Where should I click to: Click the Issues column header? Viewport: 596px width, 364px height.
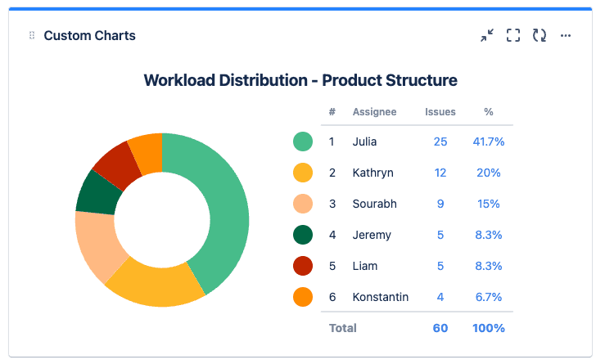tap(440, 112)
